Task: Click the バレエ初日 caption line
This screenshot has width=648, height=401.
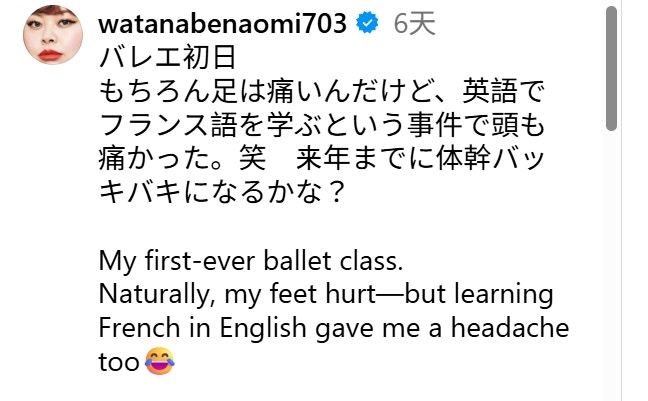Action: [167, 57]
